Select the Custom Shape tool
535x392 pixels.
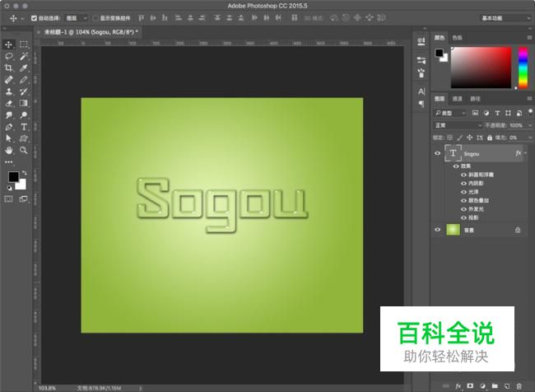(x=24, y=138)
